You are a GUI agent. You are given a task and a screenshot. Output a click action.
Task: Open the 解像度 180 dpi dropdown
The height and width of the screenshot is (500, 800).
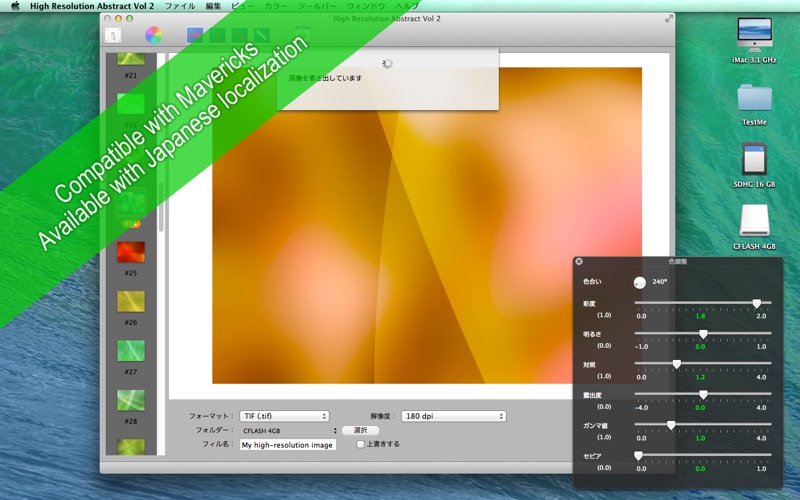[x=454, y=416]
